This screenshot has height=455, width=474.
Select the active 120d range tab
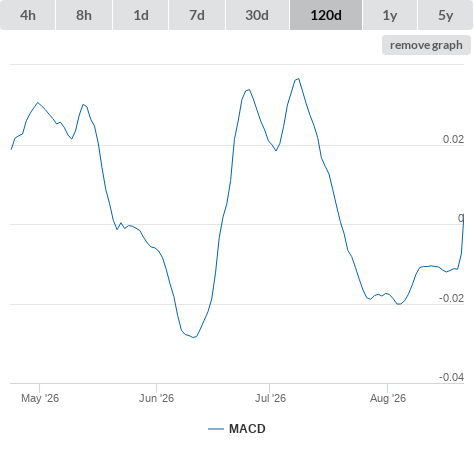(x=326, y=15)
